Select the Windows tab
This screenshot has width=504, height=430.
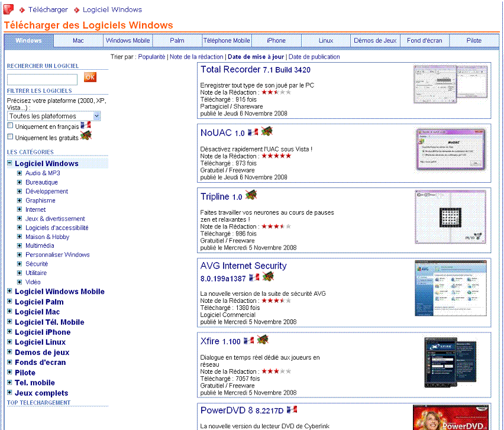point(28,40)
